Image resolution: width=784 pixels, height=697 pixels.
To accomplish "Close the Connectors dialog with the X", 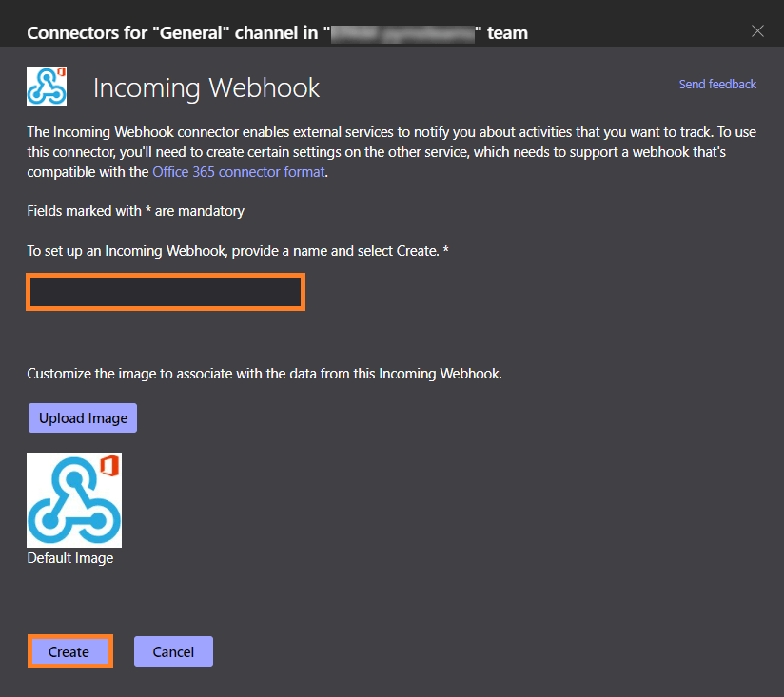I will click(x=757, y=31).
